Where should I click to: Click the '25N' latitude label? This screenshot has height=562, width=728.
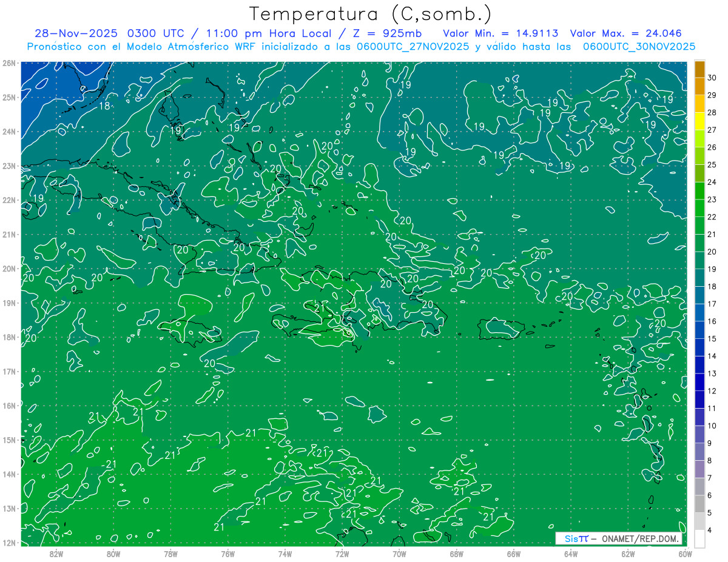click(8, 97)
